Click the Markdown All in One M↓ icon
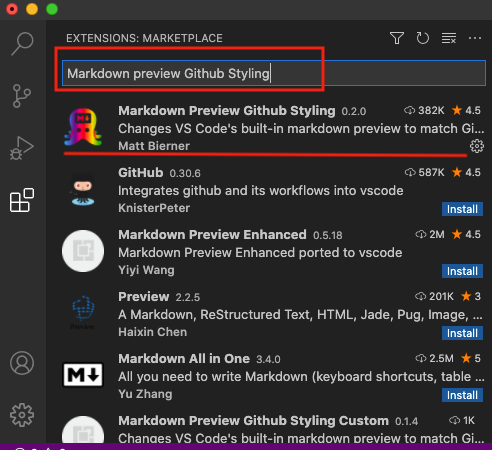 point(83,375)
